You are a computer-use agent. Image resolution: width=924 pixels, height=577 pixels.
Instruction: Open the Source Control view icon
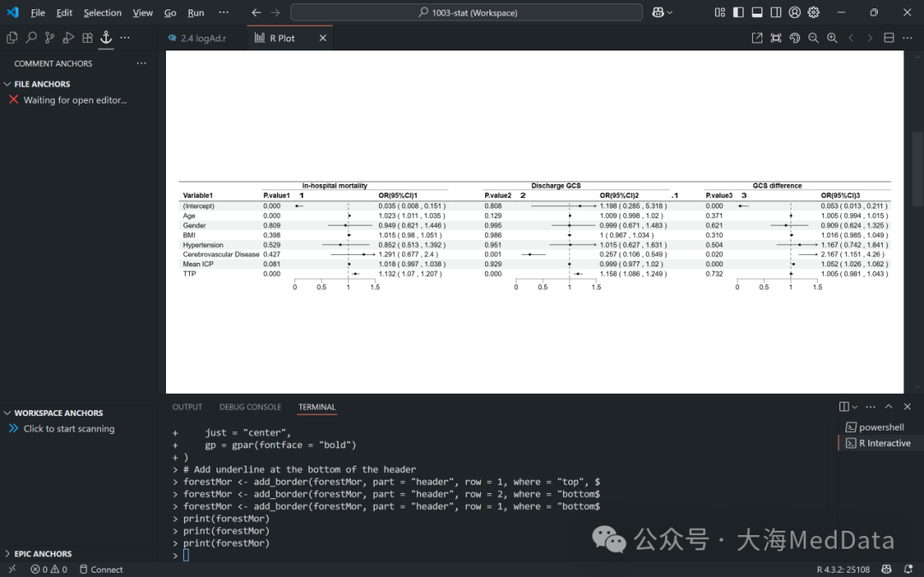[50, 38]
